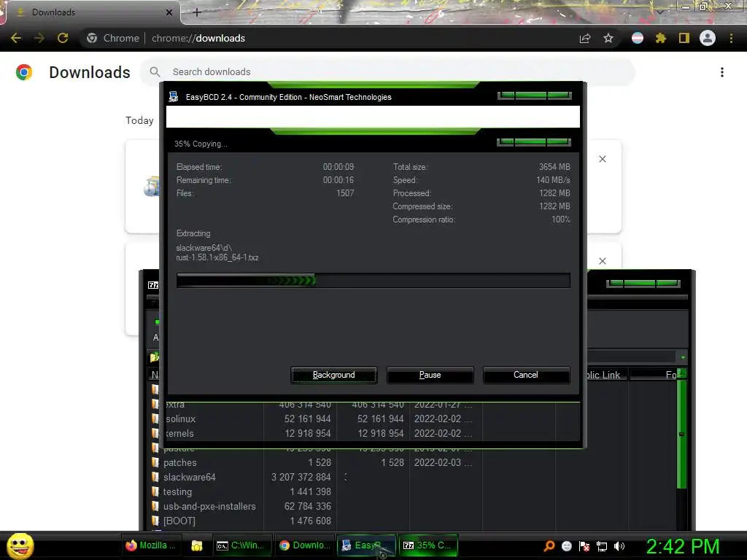
Task: Cancel the copy operation
Action: coord(526,375)
